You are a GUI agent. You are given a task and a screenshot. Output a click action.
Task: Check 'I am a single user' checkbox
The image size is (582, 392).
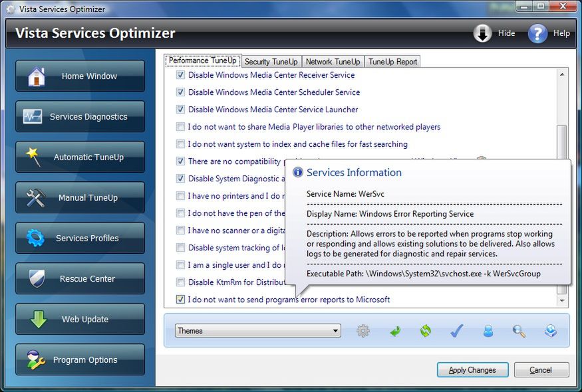click(180, 265)
